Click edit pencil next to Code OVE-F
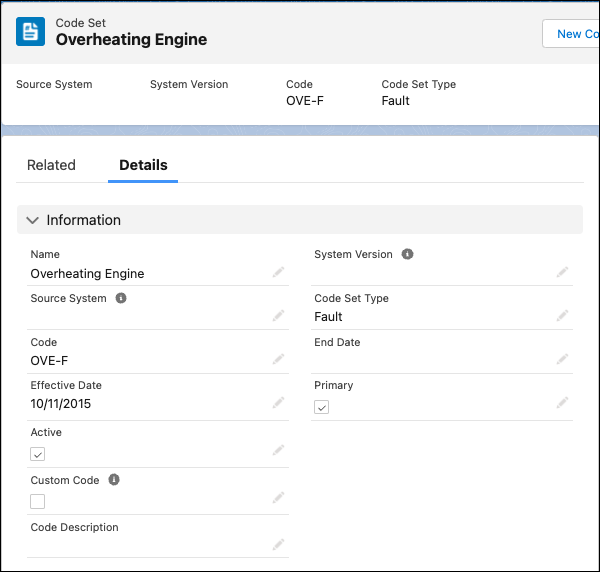Screen dimensions: 600x572 click(278, 359)
